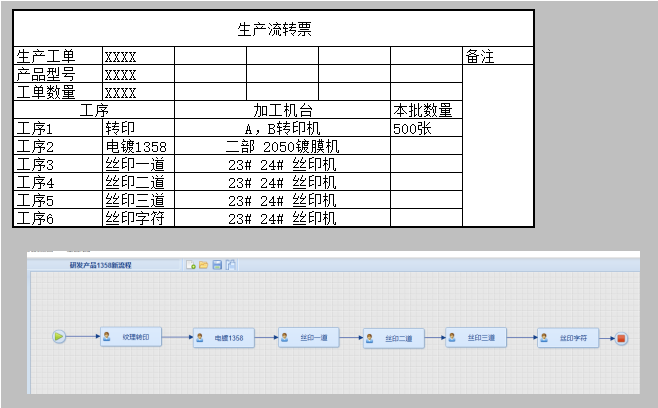658x408 pixels.
Task: Click the green start node of the workflow
Action: pos(59,337)
